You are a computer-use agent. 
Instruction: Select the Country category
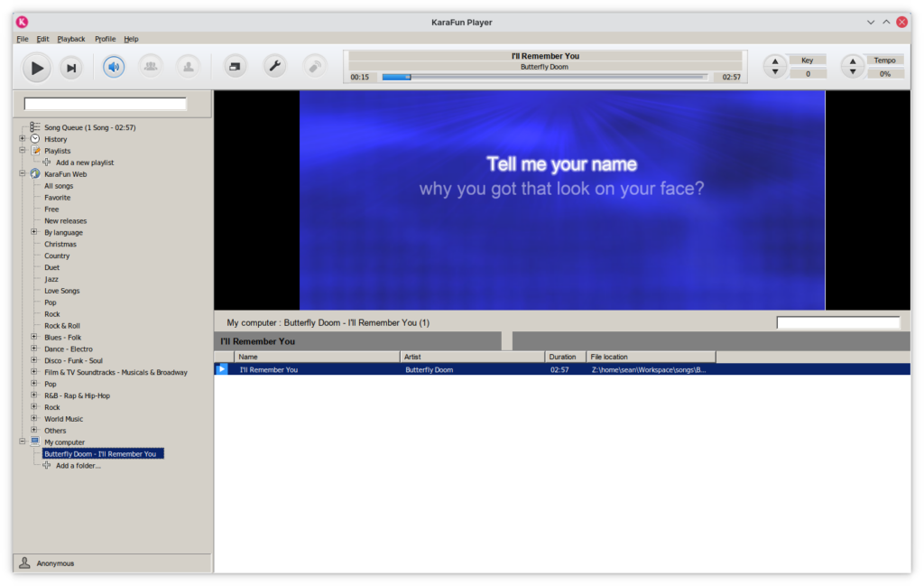pyautogui.click(x=57, y=256)
